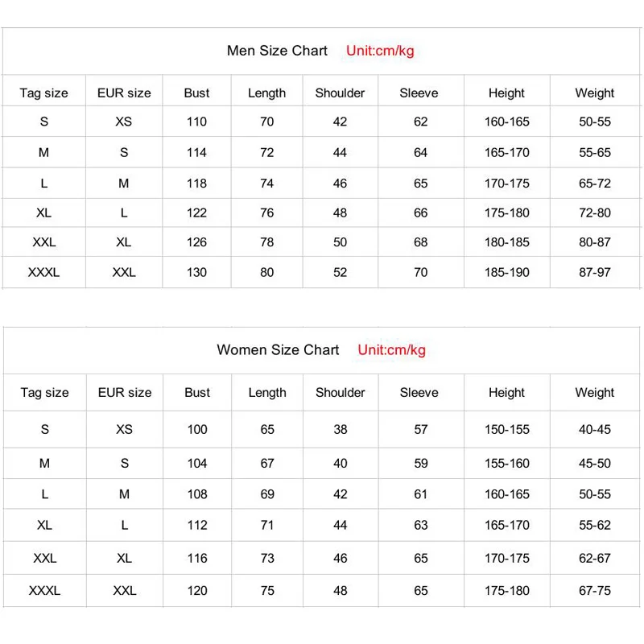
Task: Select men's XXXL tag size cell
Action: (x=43, y=272)
